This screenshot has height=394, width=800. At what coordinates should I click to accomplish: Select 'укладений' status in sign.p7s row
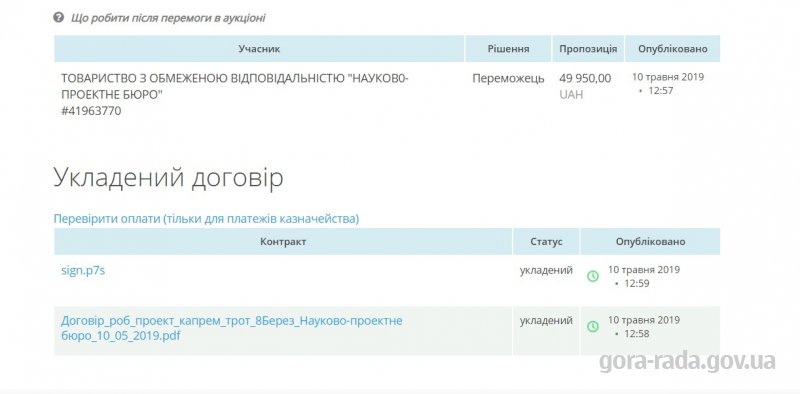[546, 270]
